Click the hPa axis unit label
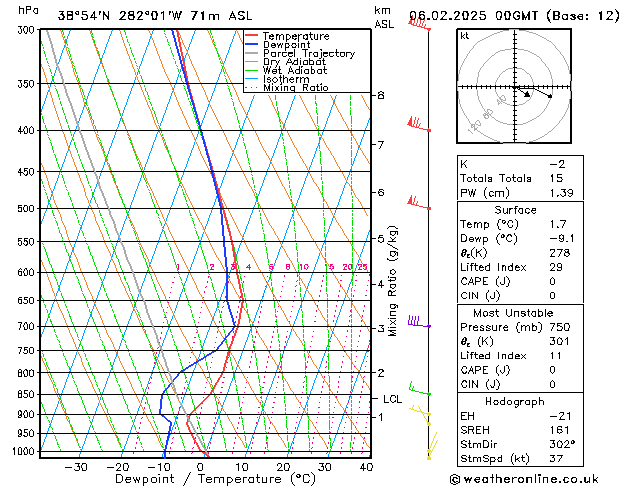629x486 pixels. [x=28, y=10]
